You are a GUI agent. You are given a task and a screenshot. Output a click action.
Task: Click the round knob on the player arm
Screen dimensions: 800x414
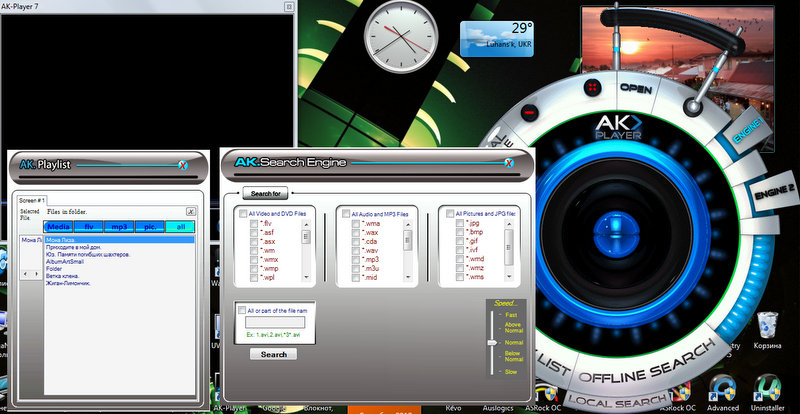click(694, 107)
